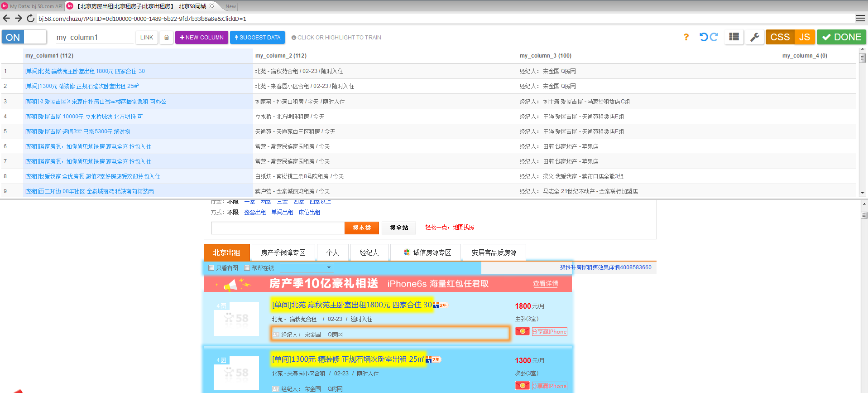
Task: Open help via the orange question mark
Action: click(x=686, y=37)
